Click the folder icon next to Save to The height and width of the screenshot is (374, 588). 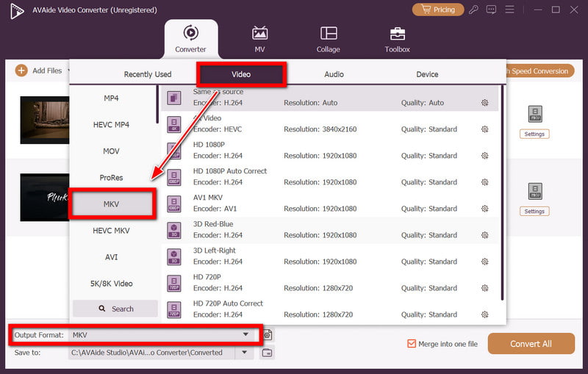(x=268, y=353)
